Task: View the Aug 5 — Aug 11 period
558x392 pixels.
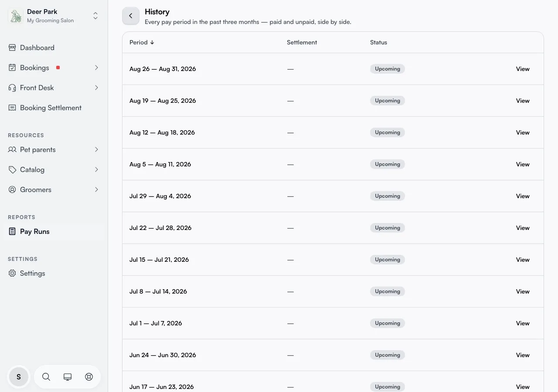Action: (x=523, y=164)
